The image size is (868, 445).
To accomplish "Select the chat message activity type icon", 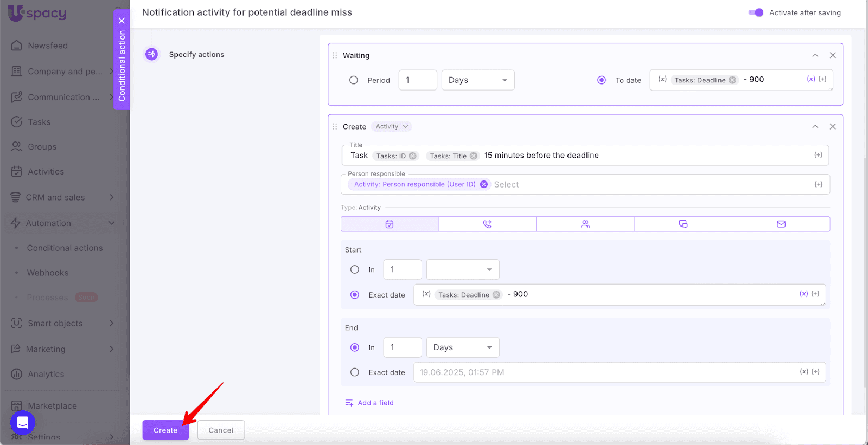I will [683, 224].
